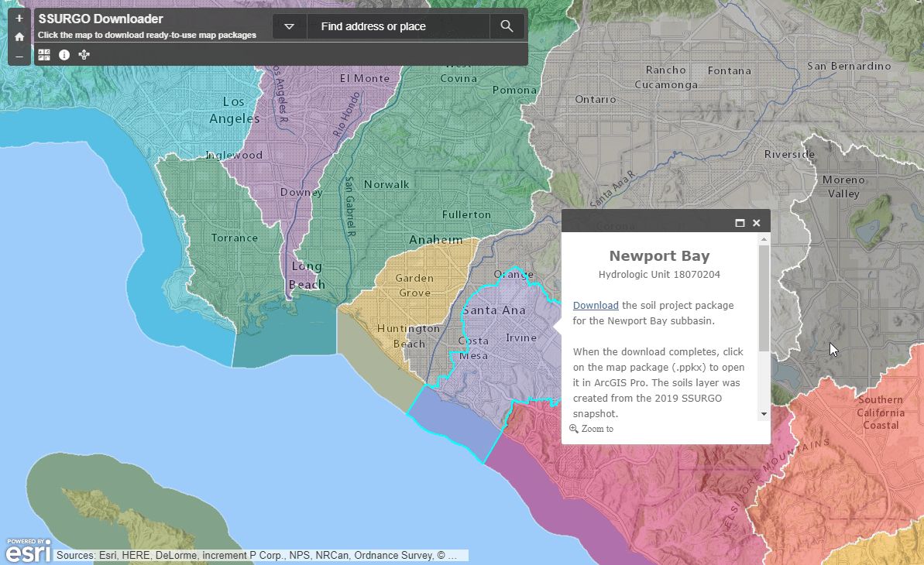This screenshot has height=565, width=924.
Task: Click the Anaheim map label
Action: (436, 240)
